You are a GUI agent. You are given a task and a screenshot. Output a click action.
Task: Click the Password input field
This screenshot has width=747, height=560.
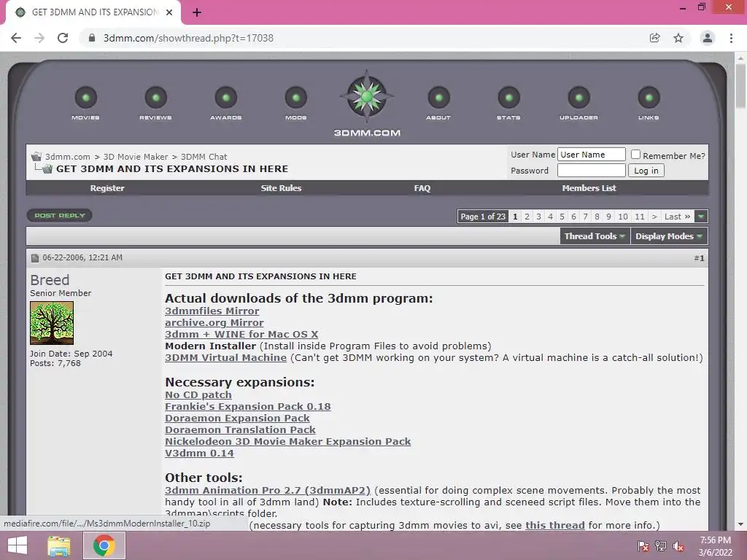tap(591, 171)
